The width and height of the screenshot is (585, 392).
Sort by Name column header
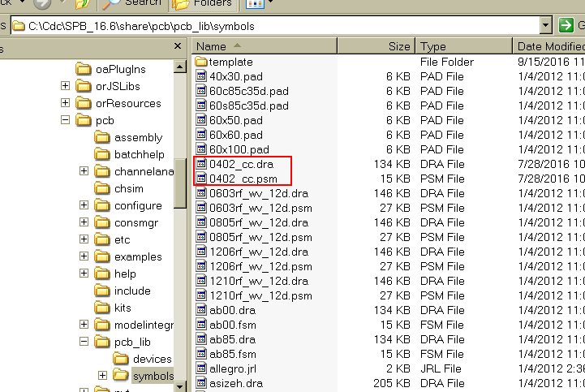(265, 46)
